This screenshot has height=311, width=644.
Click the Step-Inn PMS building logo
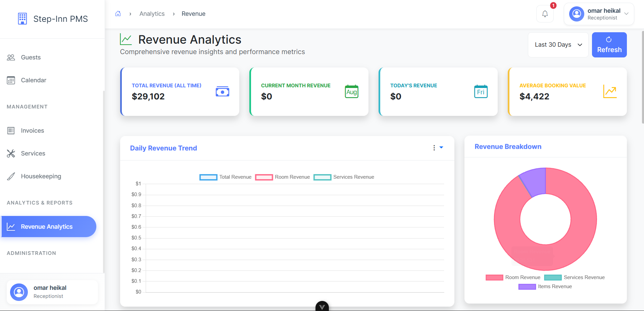[22, 19]
